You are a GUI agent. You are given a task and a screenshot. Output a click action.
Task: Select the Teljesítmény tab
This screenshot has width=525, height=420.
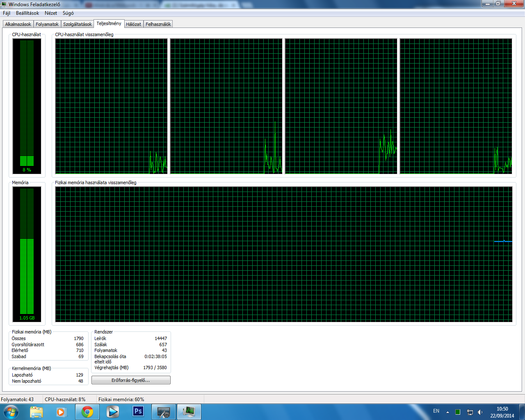tap(109, 23)
